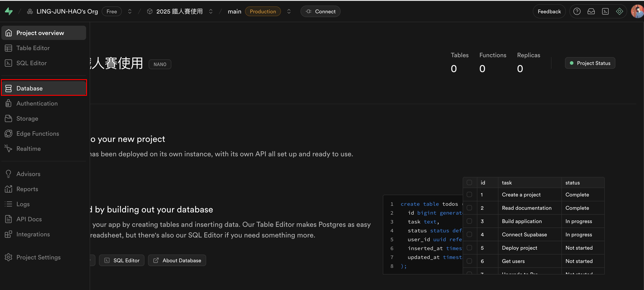Open the inbox notifications icon
644x290 pixels.
(x=591, y=11)
